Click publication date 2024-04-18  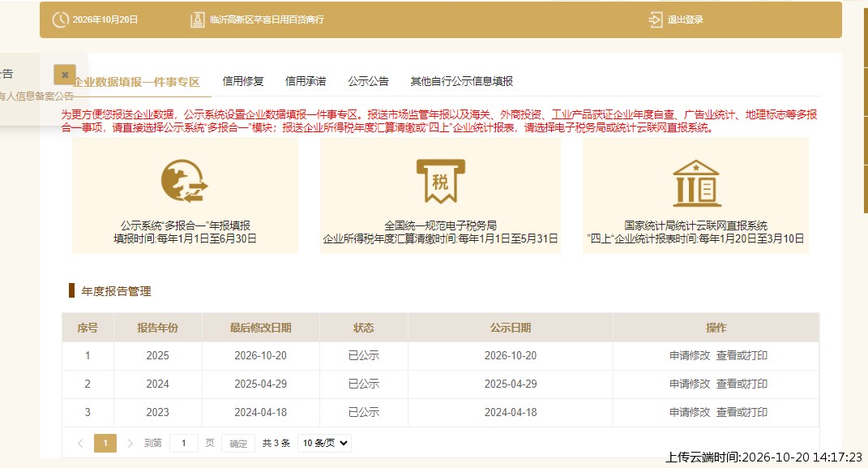(x=511, y=412)
